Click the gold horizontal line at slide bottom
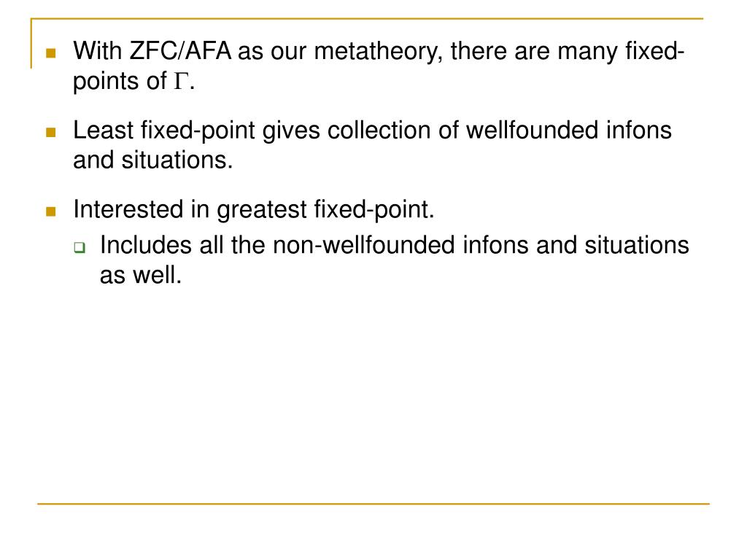 [373, 503]
